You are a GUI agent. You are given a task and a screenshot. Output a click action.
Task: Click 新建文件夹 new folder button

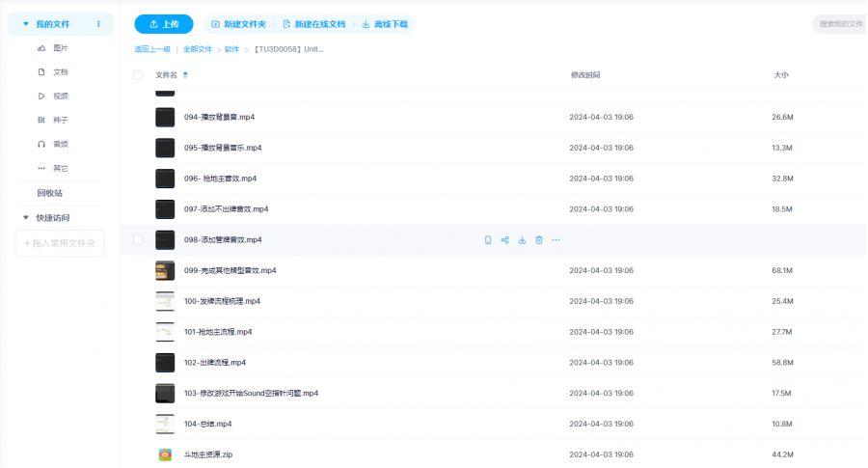pyautogui.click(x=238, y=24)
